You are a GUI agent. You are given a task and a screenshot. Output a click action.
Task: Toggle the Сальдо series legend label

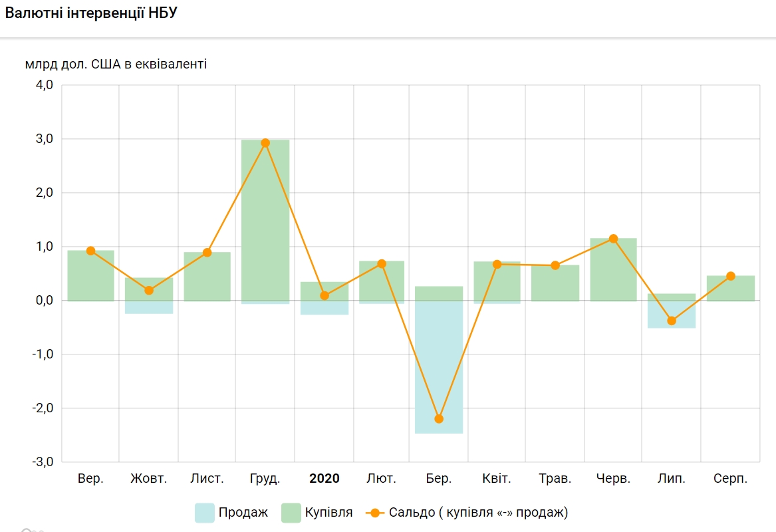pyautogui.click(x=478, y=513)
